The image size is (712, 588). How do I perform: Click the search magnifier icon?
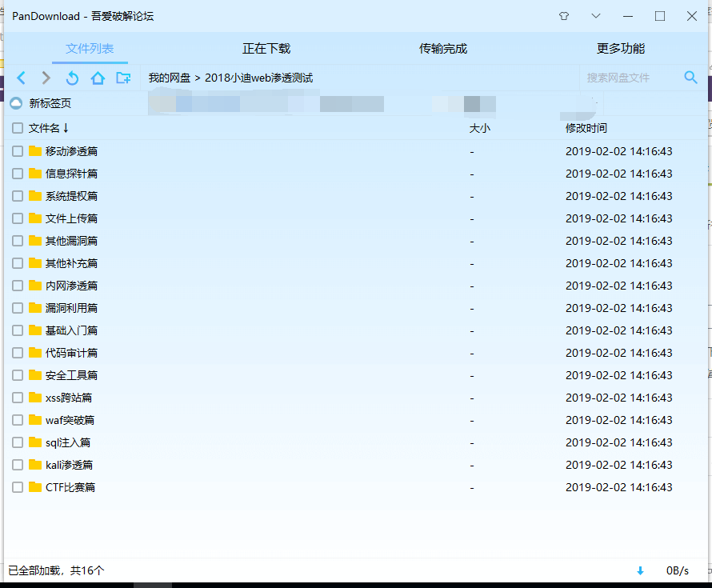(x=690, y=78)
